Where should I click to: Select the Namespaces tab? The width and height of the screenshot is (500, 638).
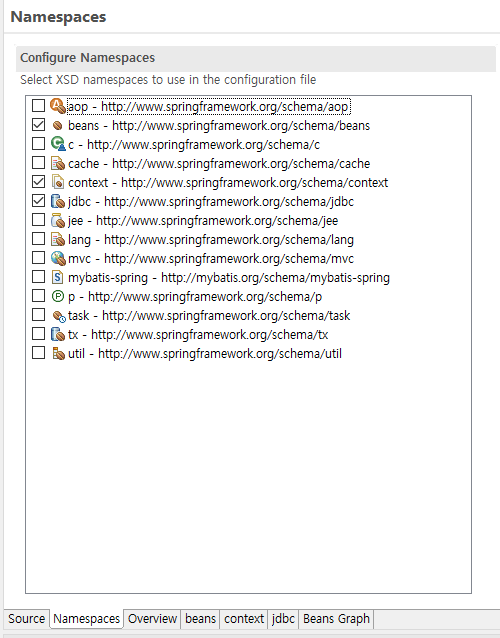[x=86, y=618]
